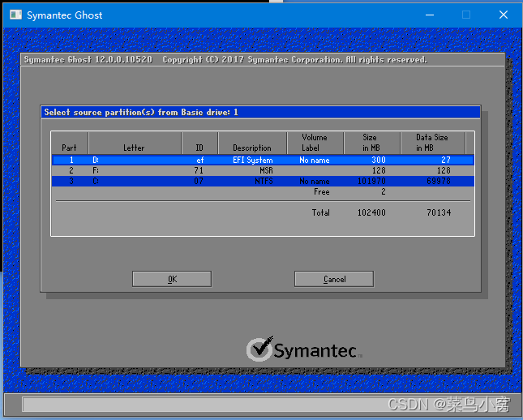Click the Symantec Ghost 12.0.0.10520 version text
Viewport: 523px width, 420px height.
click(x=88, y=60)
